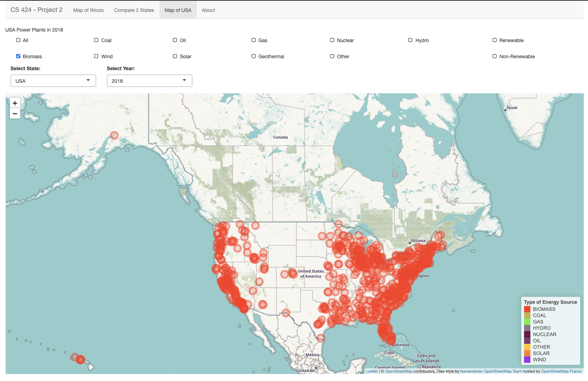The width and height of the screenshot is (588, 381).
Task: Click the biomass plant marker in Alaska
Action: pyautogui.click(x=114, y=135)
